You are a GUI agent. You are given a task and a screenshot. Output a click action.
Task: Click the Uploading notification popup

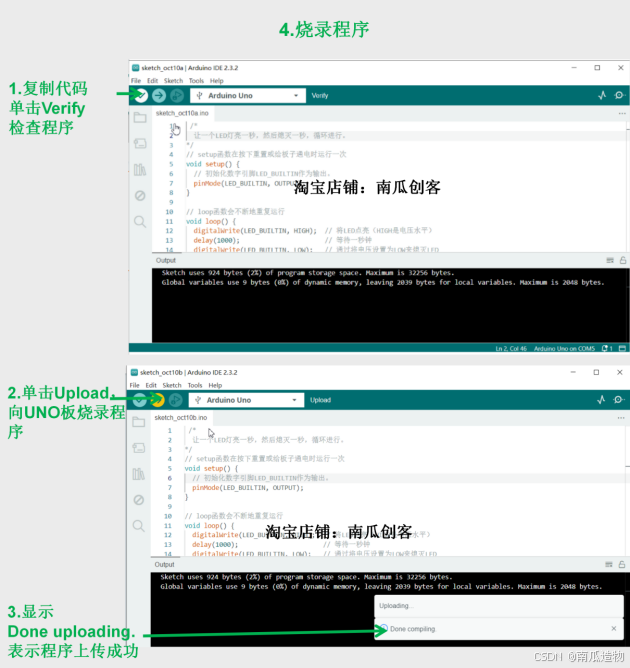coord(499,606)
